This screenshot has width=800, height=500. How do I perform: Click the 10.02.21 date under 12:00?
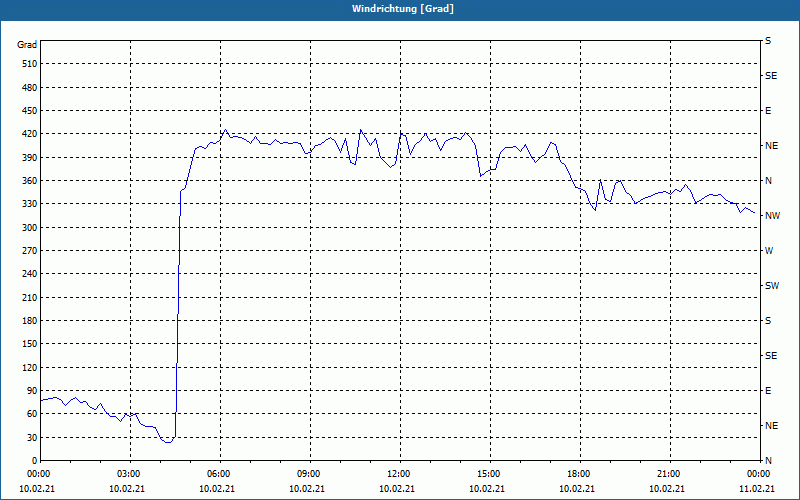click(x=397, y=489)
